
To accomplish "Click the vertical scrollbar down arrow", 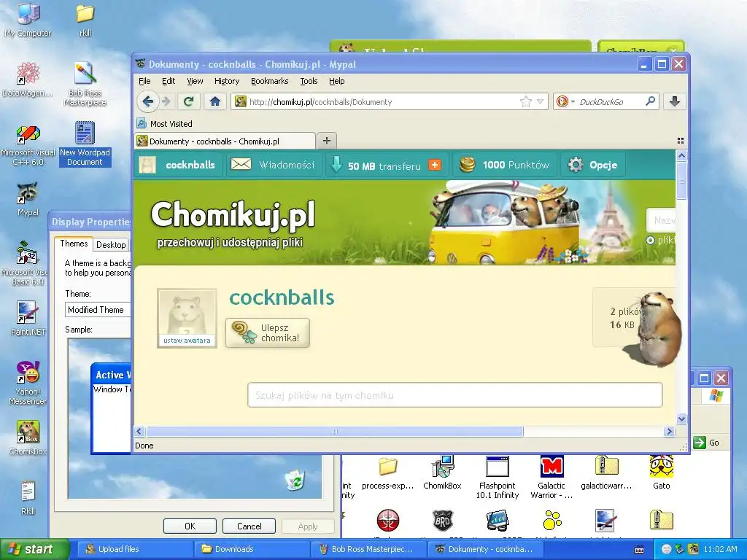I will coord(681,419).
